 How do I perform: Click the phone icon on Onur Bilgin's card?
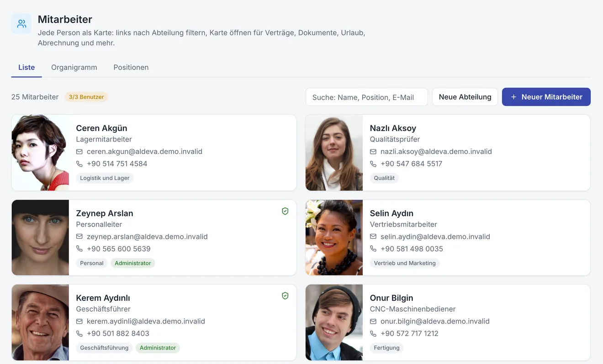point(373,333)
